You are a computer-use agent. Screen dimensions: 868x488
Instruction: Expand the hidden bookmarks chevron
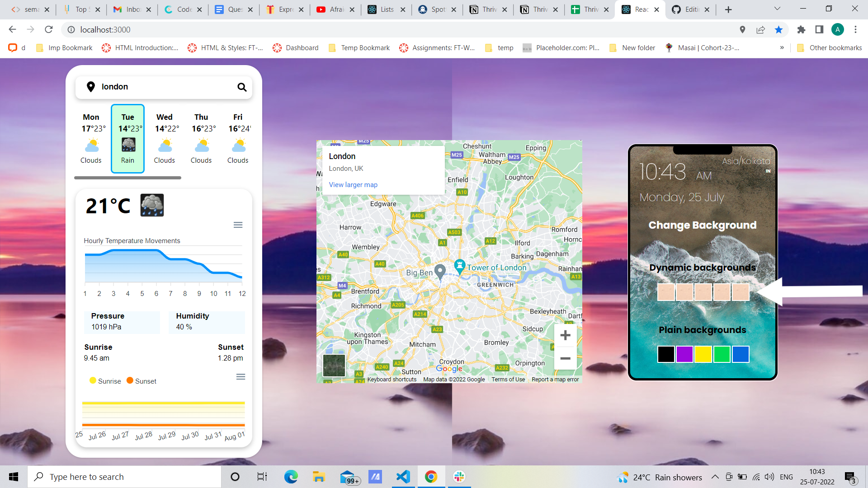pyautogui.click(x=782, y=47)
